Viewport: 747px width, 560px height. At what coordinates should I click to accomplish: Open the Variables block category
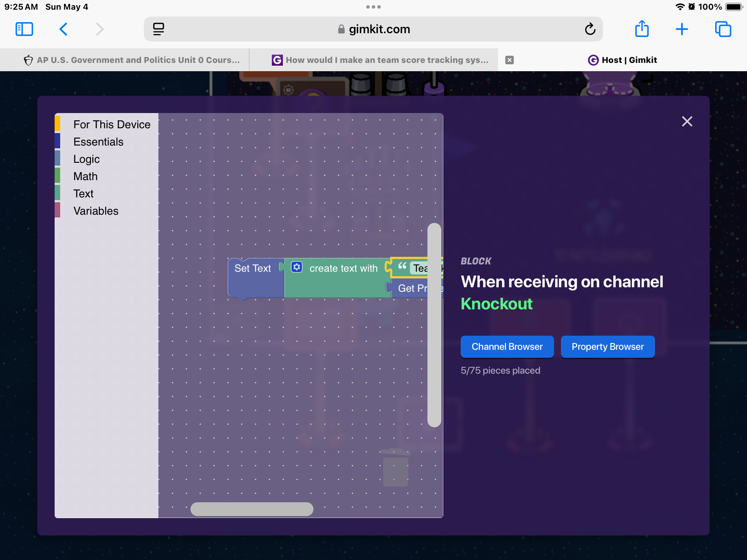(x=96, y=211)
